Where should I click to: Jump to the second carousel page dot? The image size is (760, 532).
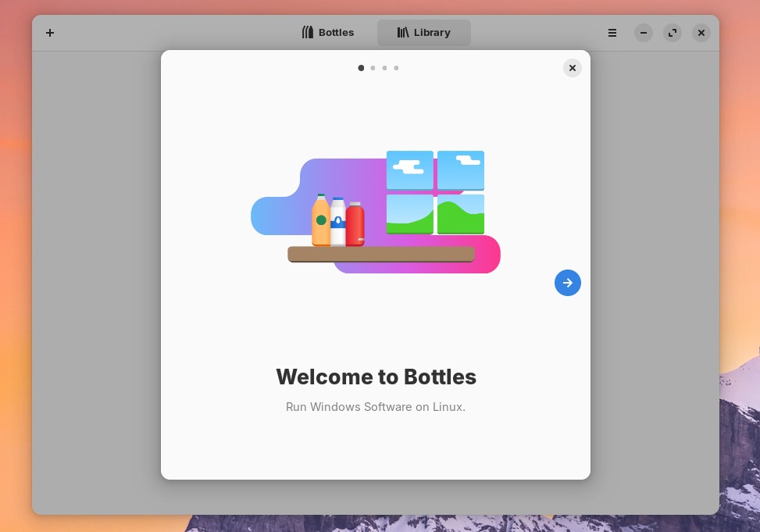[373, 68]
